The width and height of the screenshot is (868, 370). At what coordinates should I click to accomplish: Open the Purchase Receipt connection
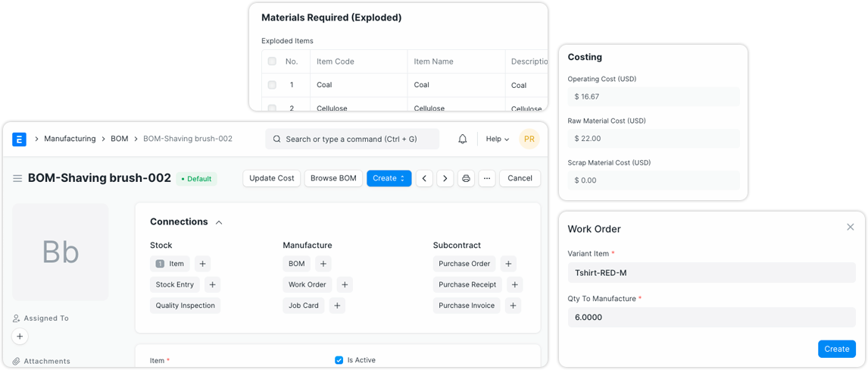tap(467, 284)
